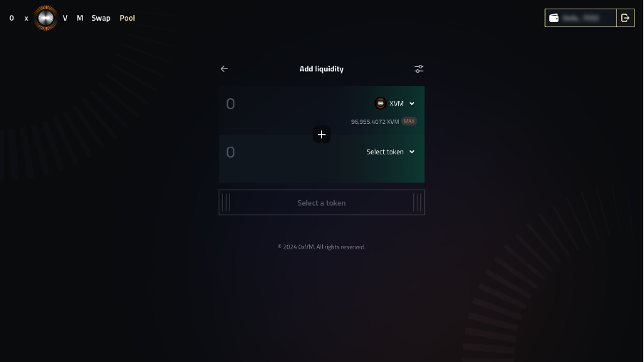
Task: Expand the XVM token chevron
Action: point(412,103)
